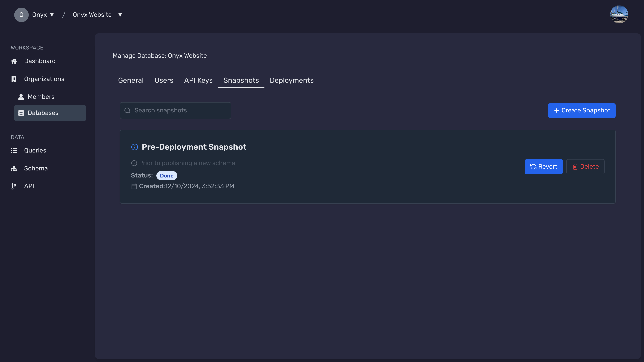
Task: Click the API branch icon
Action: pyautogui.click(x=14, y=186)
